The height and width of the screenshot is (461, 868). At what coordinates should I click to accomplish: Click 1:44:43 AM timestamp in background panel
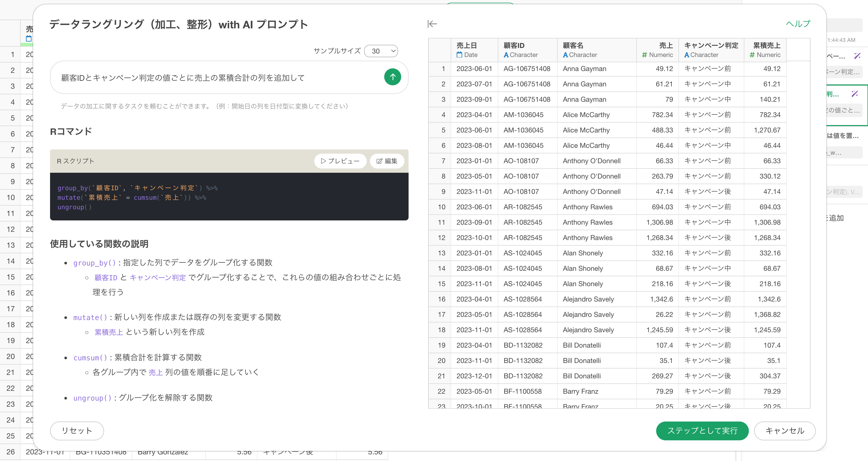pos(841,40)
